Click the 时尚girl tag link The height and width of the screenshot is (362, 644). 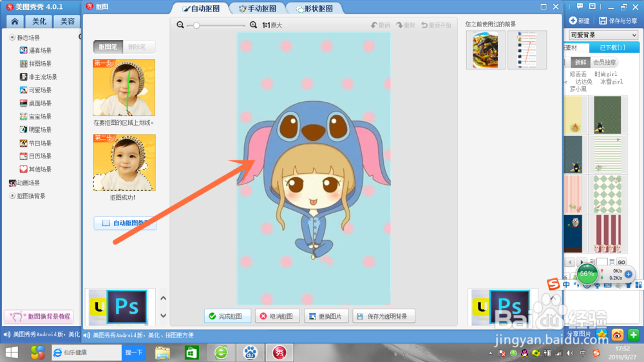606,74
